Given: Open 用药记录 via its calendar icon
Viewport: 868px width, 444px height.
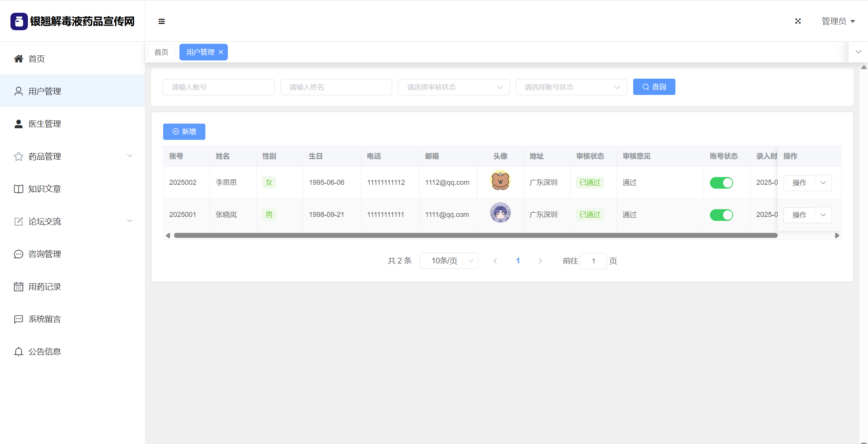Looking at the screenshot, I should [x=19, y=287].
